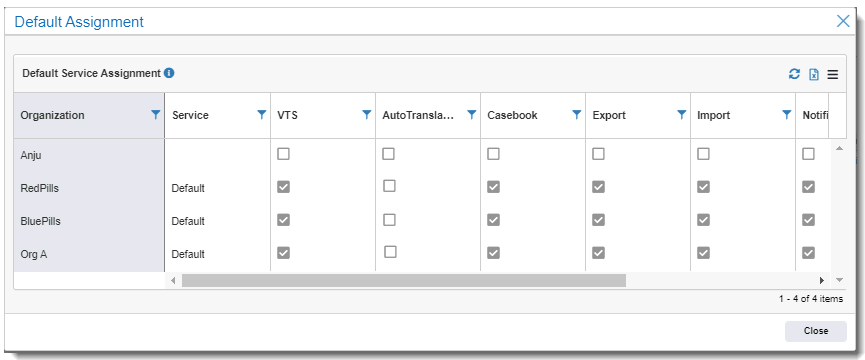865x360 pixels.
Task: Open Import column filter dropdown
Action: pos(787,115)
